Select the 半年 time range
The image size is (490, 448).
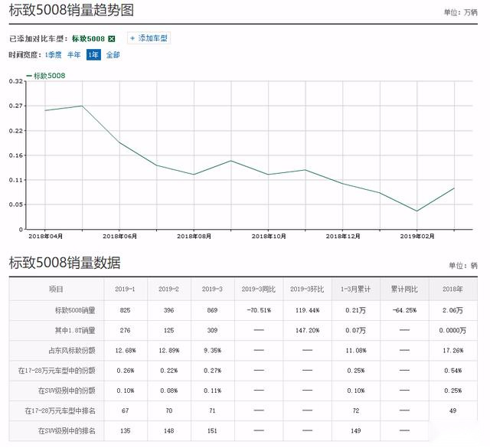coord(74,55)
